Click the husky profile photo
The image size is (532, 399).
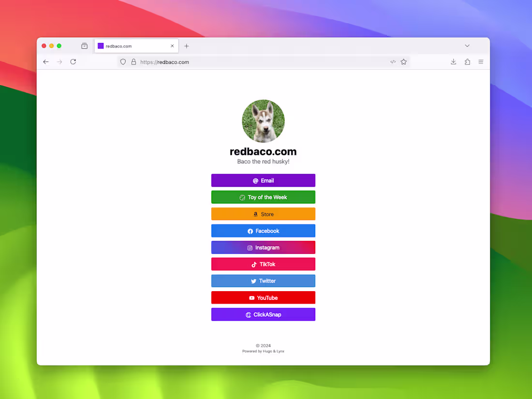(263, 121)
